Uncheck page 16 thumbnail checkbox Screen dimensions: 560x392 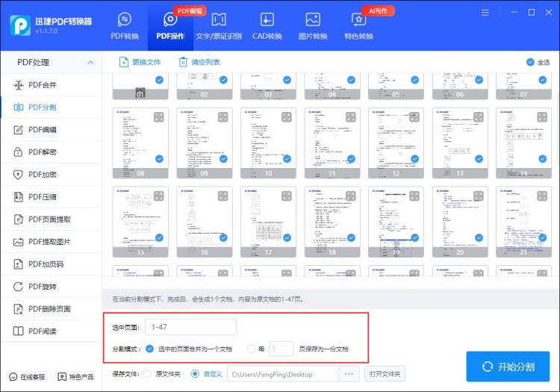coord(223,237)
